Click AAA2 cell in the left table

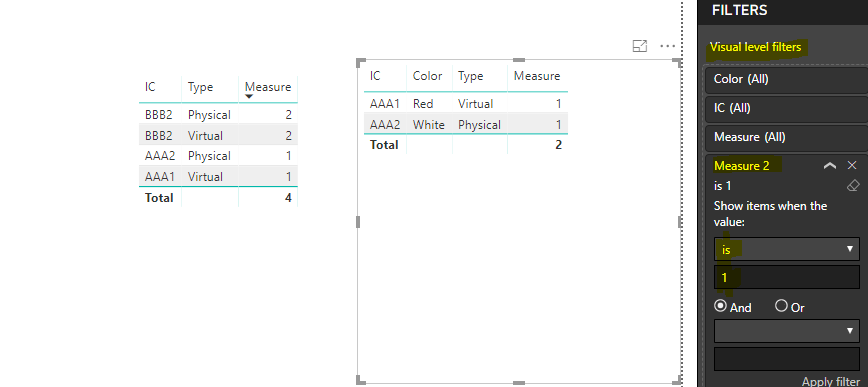coord(160,156)
